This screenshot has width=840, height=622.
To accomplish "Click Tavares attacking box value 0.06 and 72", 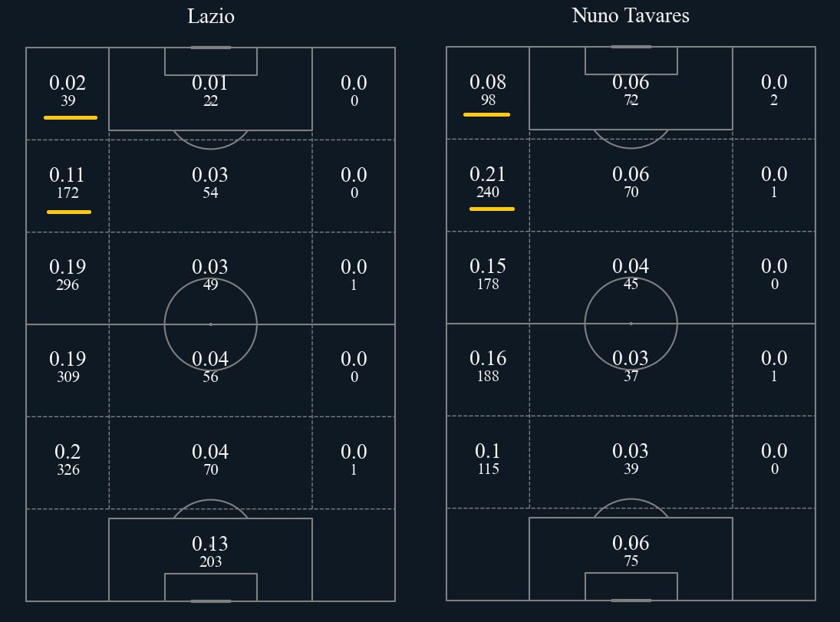I will (x=631, y=90).
